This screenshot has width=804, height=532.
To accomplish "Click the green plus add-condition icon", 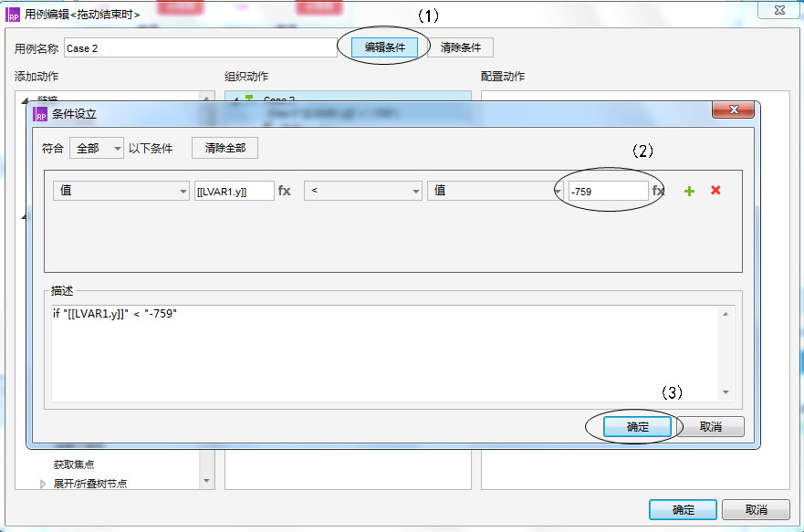I will pos(689,191).
